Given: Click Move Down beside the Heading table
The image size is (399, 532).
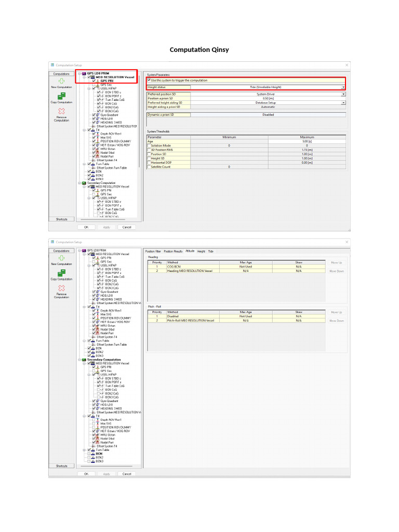Looking at the screenshot, I should 337,271.
